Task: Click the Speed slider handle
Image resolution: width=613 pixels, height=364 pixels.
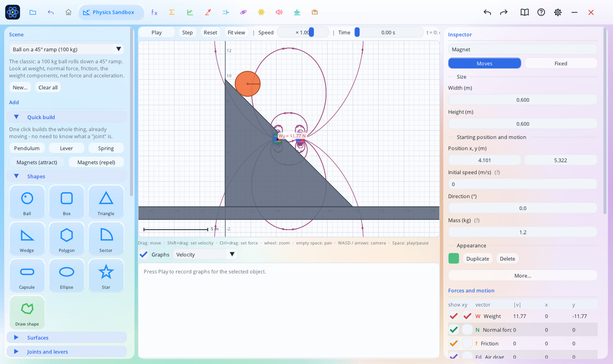Action: click(x=311, y=33)
